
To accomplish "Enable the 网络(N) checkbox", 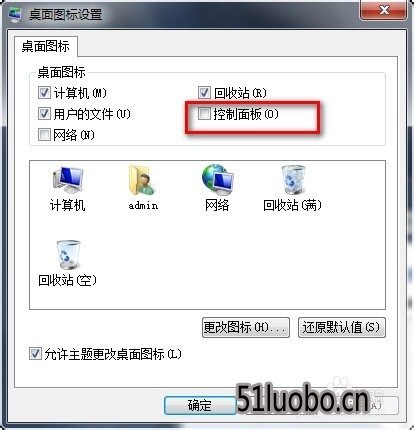I will pyautogui.click(x=44, y=135).
